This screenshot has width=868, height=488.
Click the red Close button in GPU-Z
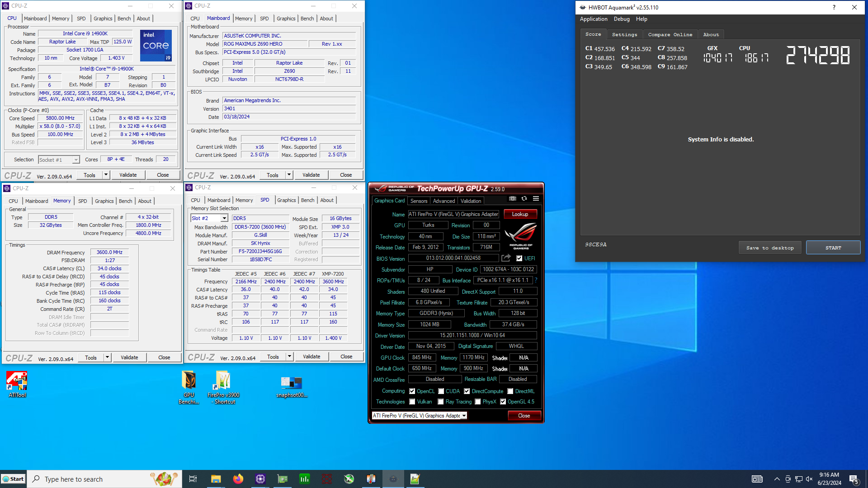pyautogui.click(x=524, y=416)
